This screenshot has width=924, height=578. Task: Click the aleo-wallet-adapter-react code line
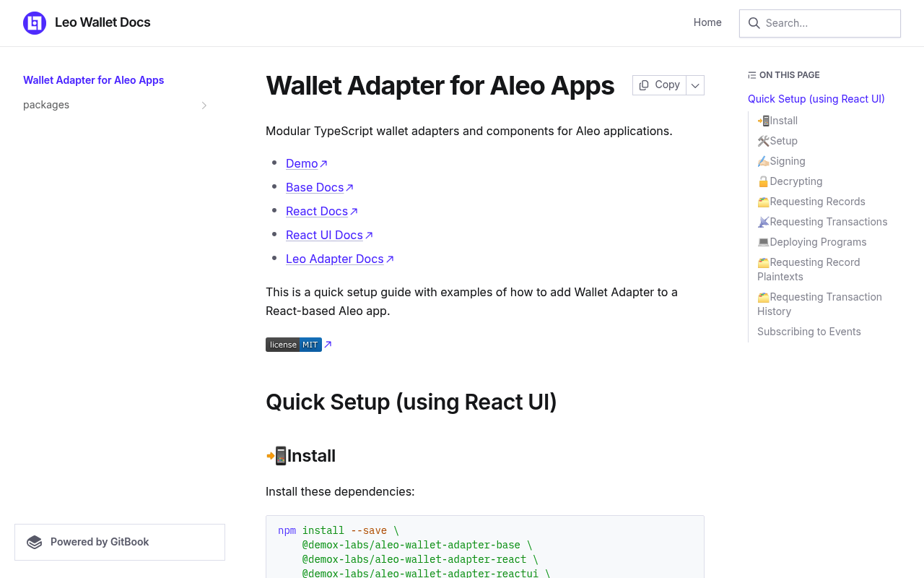tap(420, 559)
